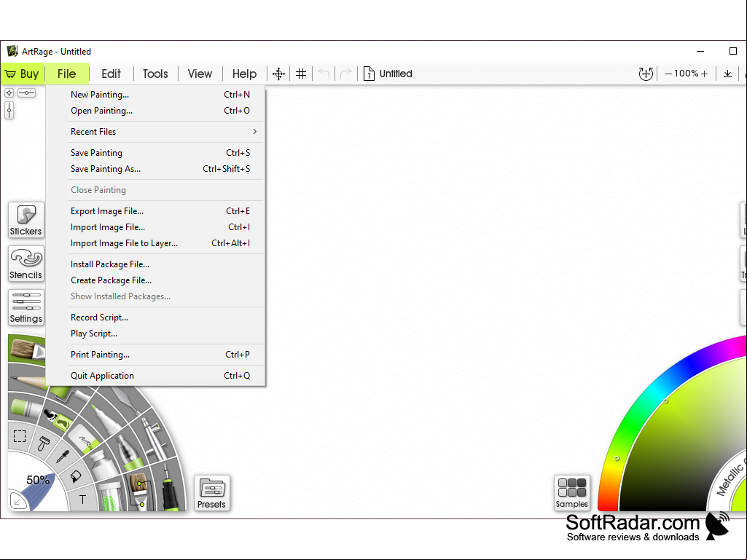Zoom in with the plus button
747x560 pixels.
click(704, 74)
